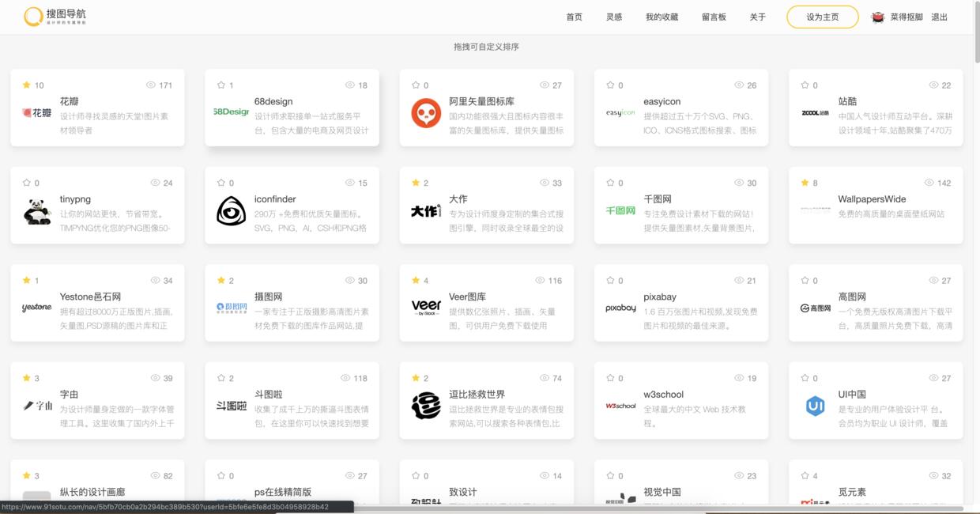Open the w3school title link
The width and height of the screenshot is (980, 514).
[x=663, y=395]
